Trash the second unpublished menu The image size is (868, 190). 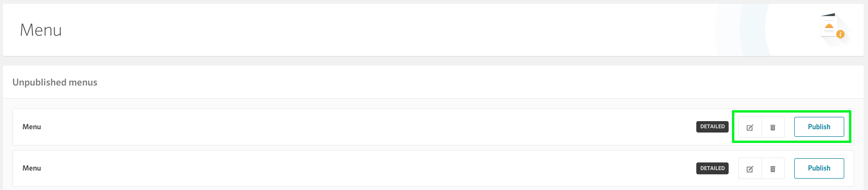[x=773, y=169]
